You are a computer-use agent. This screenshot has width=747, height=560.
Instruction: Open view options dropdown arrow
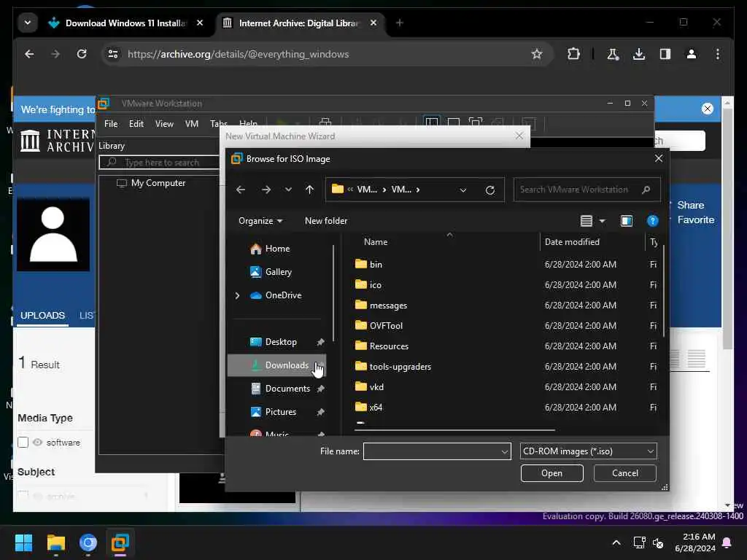point(602,221)
